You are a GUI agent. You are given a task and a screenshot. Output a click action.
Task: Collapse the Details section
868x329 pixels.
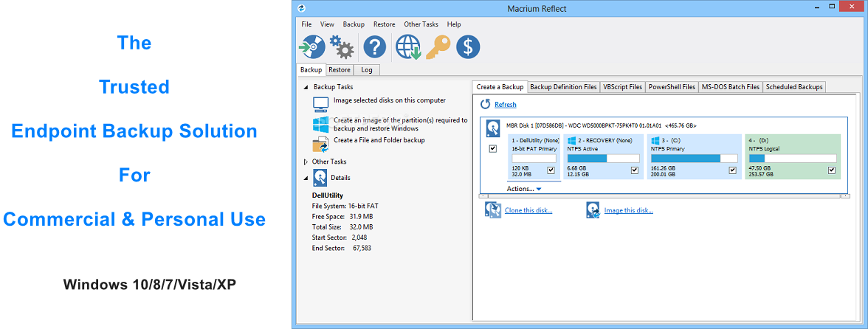305,178
